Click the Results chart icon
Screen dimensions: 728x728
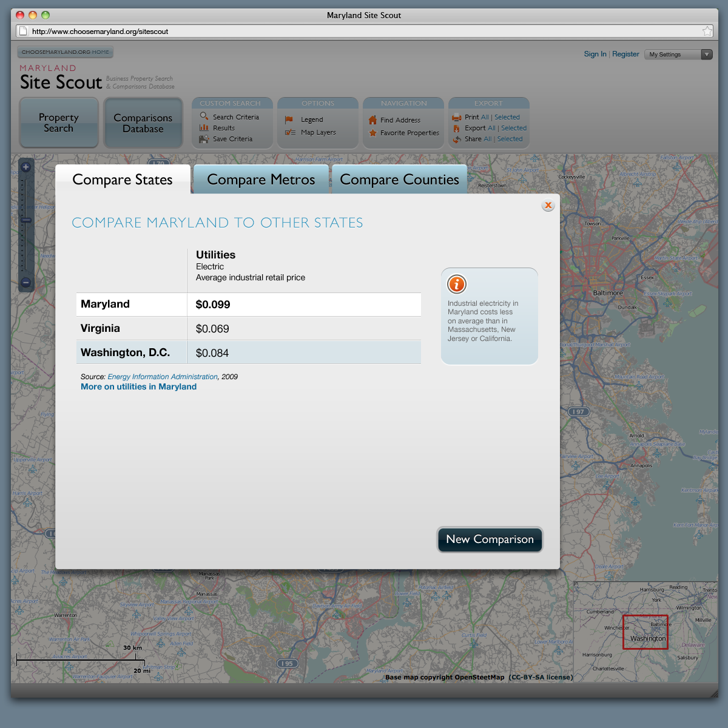pos(204,127)
